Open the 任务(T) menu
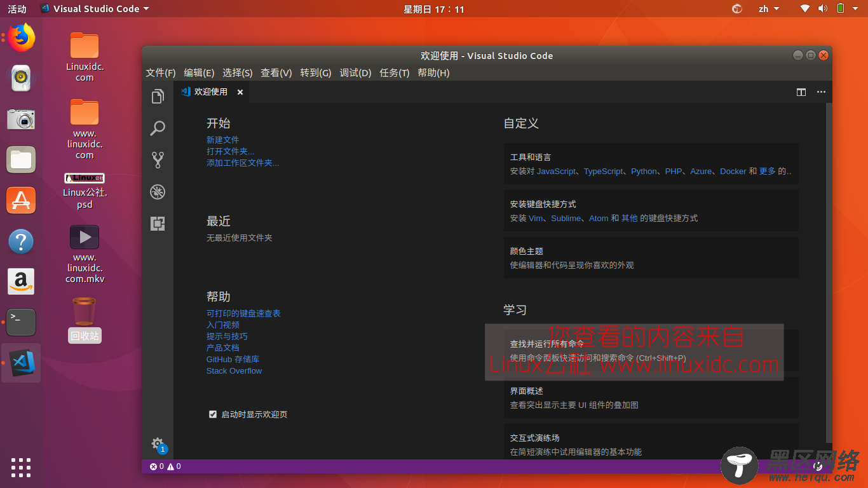Image resolution: width=868 pixels, height=488 pixels. coord(395,73)
